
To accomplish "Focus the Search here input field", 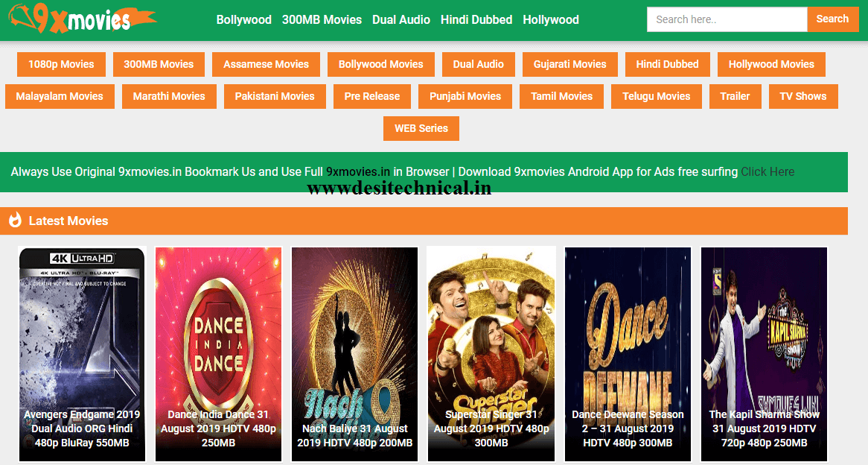I will [727, 19].
